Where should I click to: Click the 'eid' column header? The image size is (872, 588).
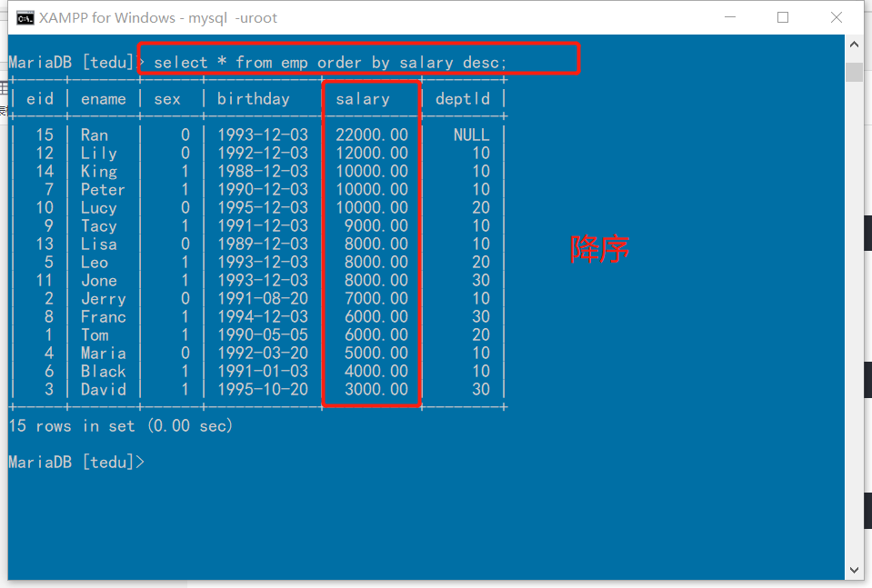(40, 99)
